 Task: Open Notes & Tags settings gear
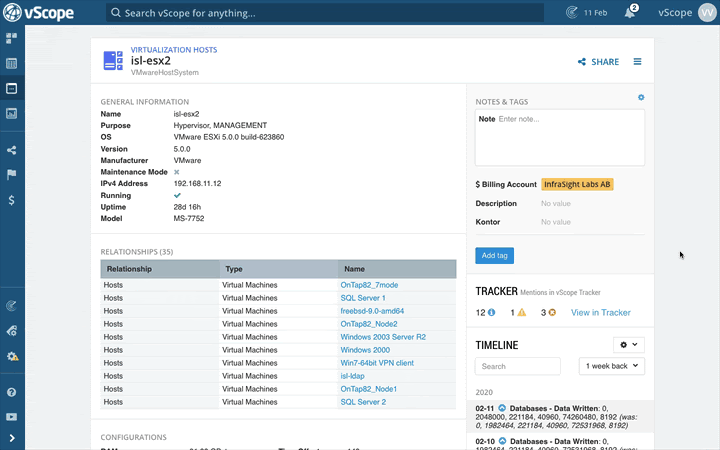[x=641, y=97]
